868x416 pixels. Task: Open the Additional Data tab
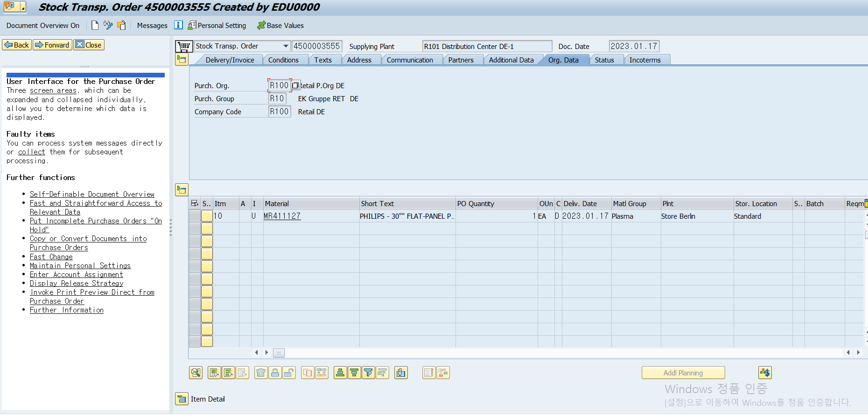(511, 60)
